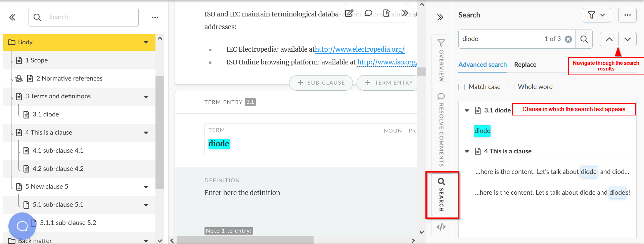
Task: Open the www.iso.org link
Action: pos(387,62)
